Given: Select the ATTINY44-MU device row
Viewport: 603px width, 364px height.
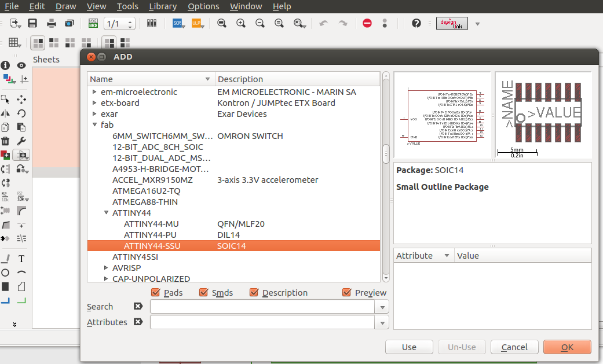Looking at the screenshot, I should tap(233, 224).
